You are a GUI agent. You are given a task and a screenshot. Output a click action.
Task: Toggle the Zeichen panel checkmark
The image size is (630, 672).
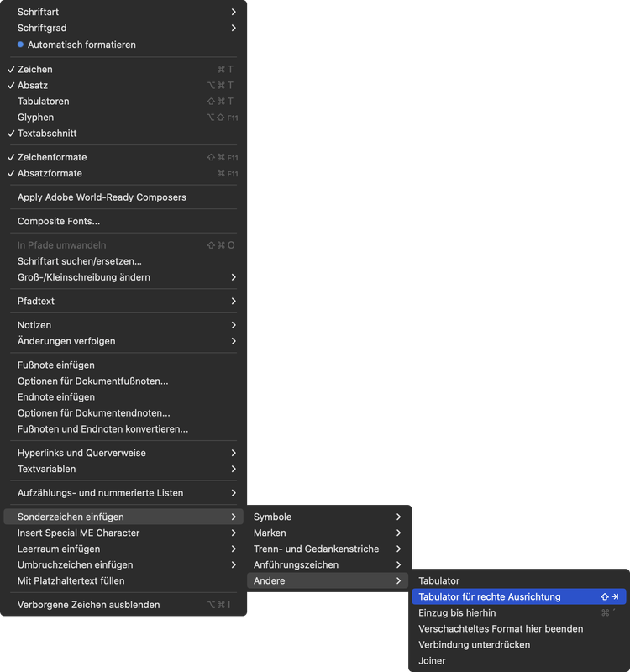pos(123,70)
